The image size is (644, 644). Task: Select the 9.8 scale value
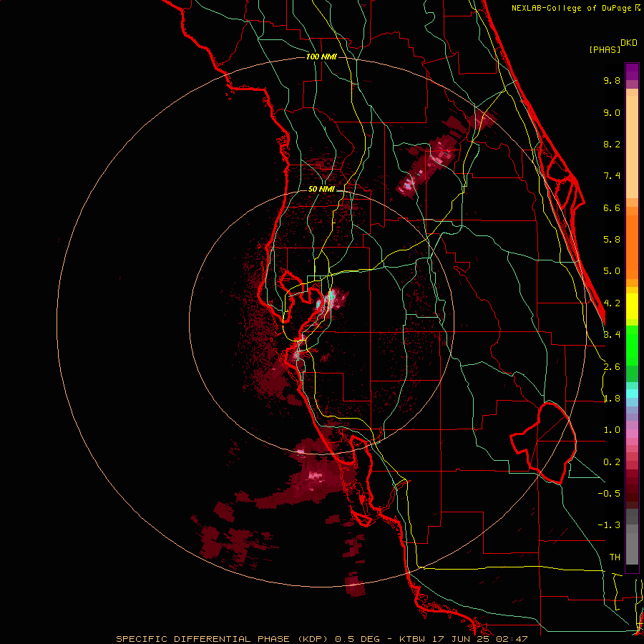(x=612, y=80)
